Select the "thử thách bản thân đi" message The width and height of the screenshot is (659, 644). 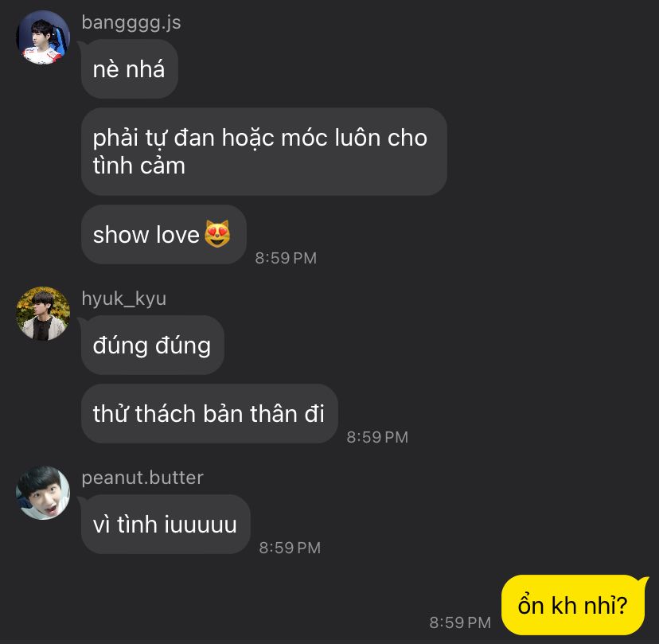[209, 414]
